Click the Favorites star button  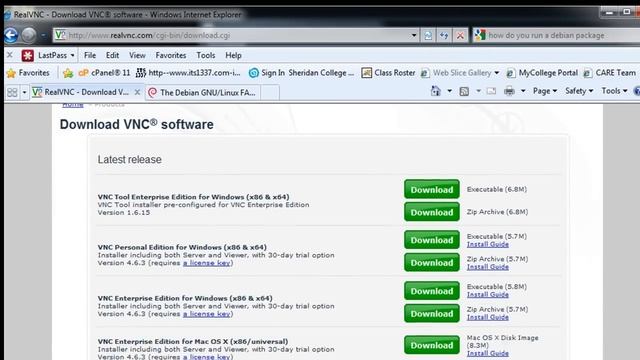[29, 73]
